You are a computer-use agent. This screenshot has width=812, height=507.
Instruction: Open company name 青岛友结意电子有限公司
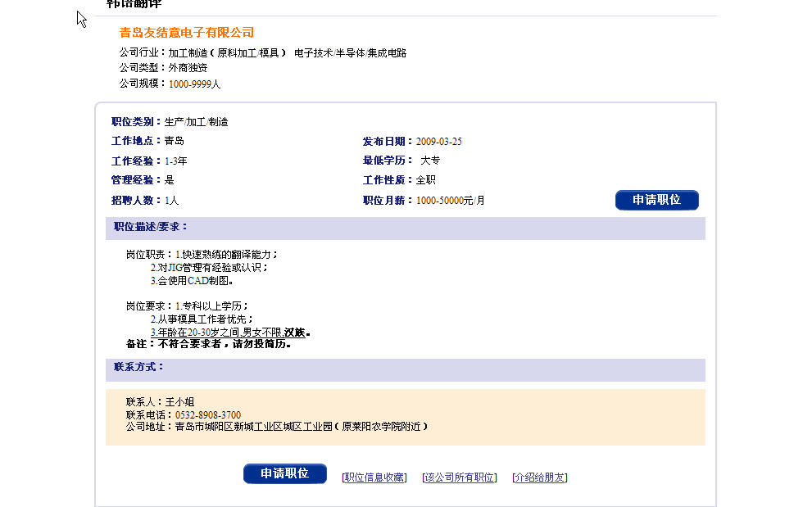pyautogui.click(x=187, y=33)
